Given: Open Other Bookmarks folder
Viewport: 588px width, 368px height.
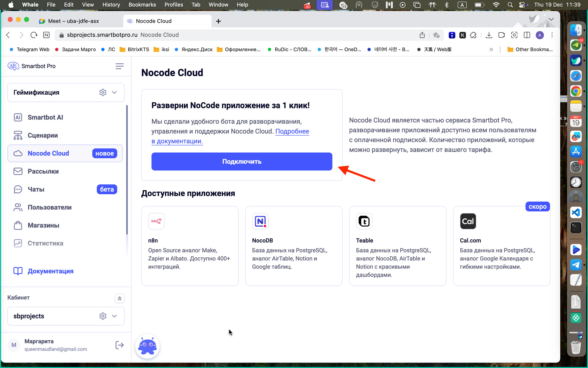Looking at the screenshot, I should tap(530, 49).
